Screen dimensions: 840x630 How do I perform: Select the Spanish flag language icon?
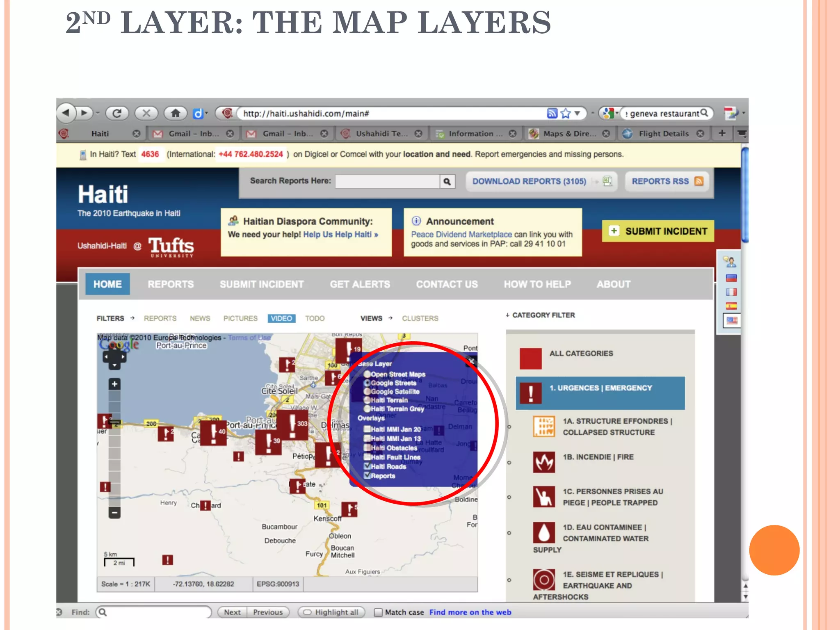(x=731, y=306)
